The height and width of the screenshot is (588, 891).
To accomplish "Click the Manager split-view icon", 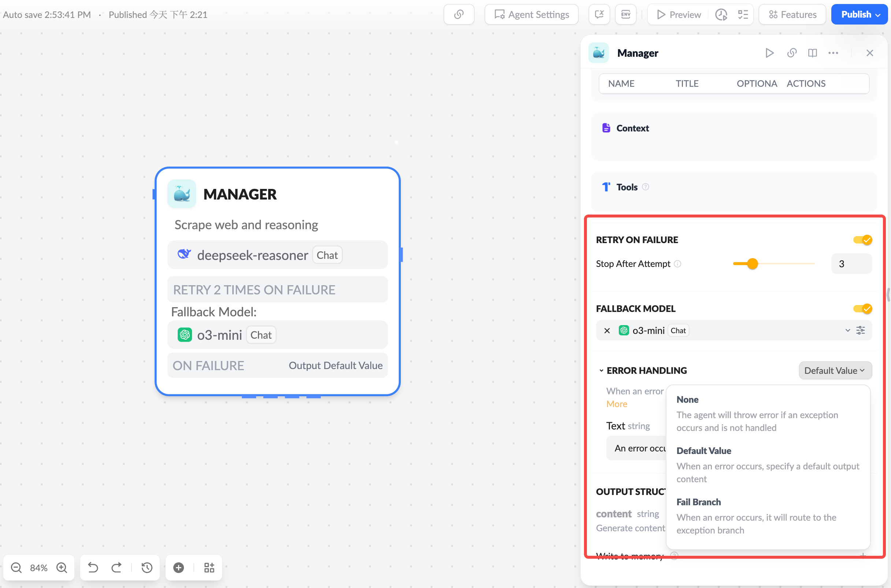I will (x=812, y=52).
